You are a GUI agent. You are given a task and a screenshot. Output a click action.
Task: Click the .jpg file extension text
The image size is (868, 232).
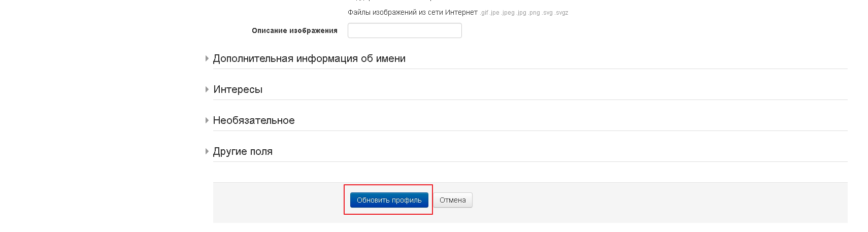[521, 13]
